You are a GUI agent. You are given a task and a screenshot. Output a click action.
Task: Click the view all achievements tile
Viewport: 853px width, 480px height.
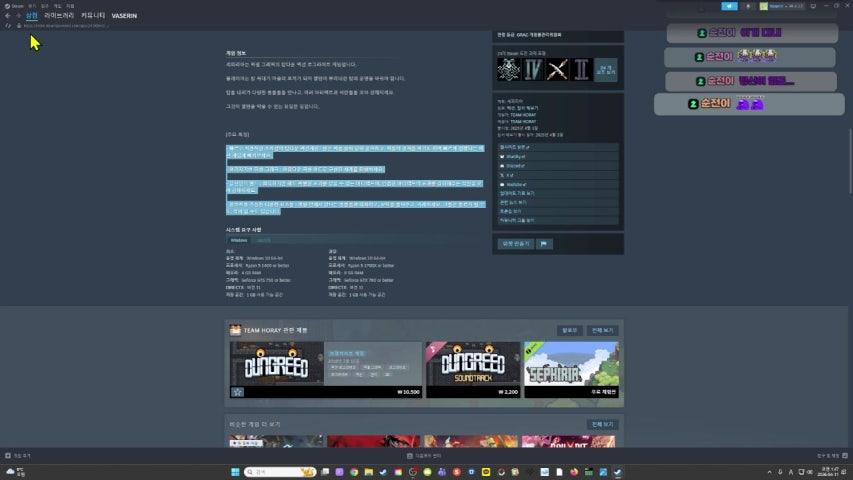tap(606, 70)
